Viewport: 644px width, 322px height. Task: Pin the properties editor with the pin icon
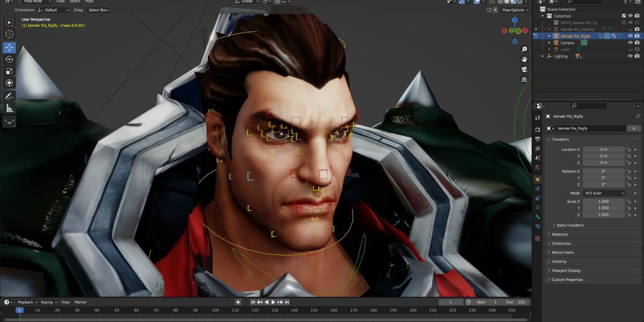[638, 116]
